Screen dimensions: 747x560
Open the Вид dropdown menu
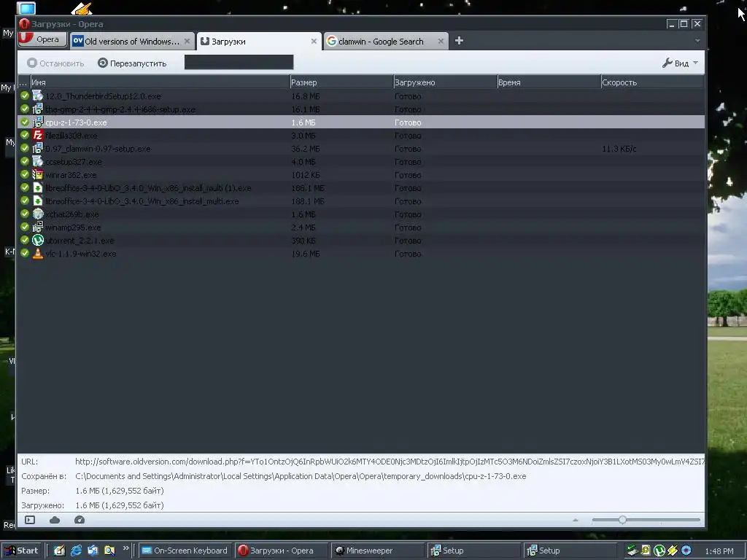(680, 63)
